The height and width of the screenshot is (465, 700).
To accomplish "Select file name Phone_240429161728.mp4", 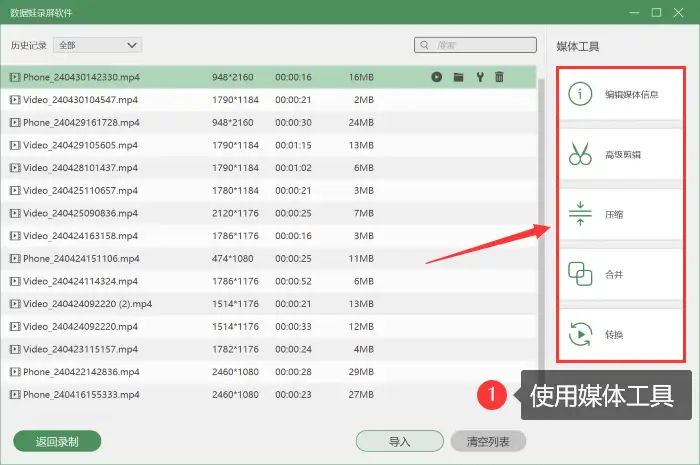I will point(81,123).
